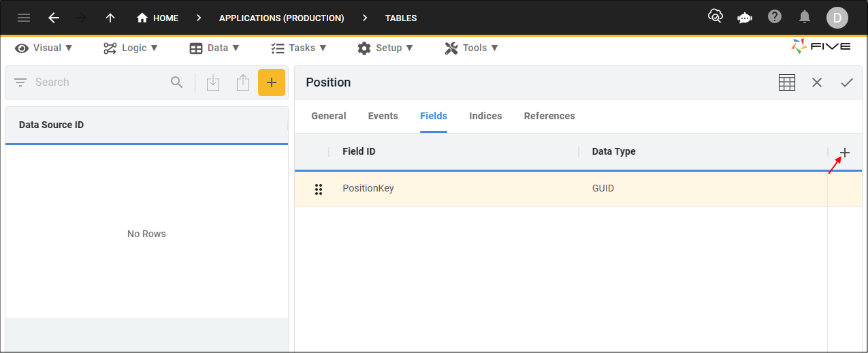The height and width of the screenshot is (353, 868).
Task: Click the magnifier search icon
Action: coord(177,82)
